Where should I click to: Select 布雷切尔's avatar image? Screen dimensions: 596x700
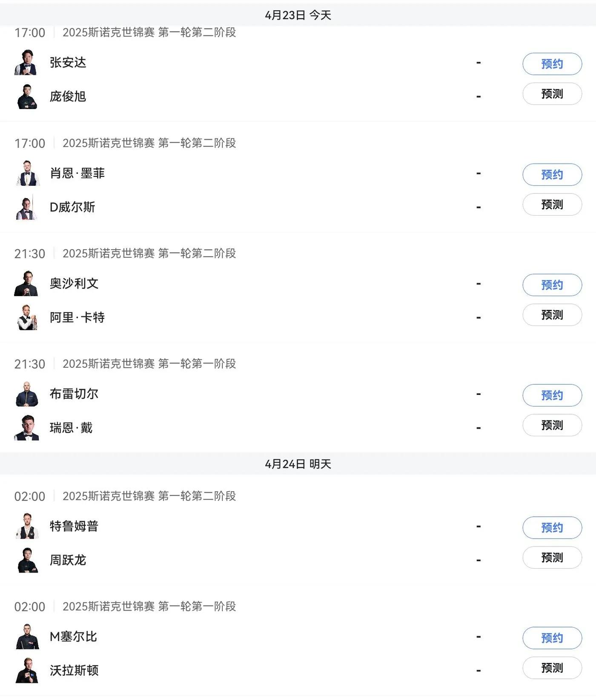(x=27, y=394)
